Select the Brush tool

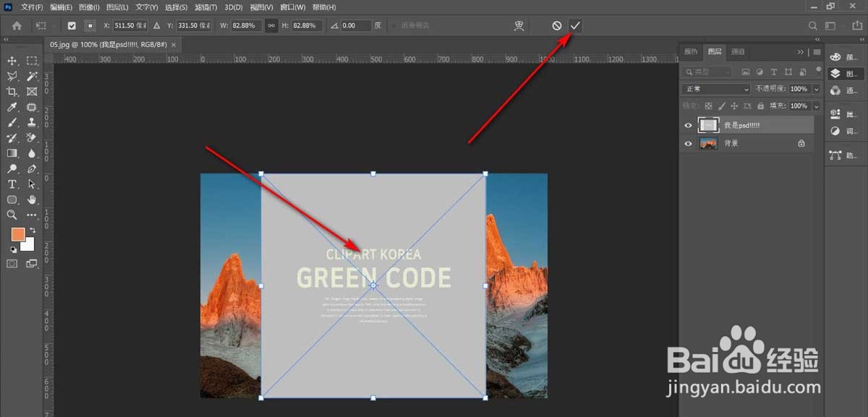coord(12,122)
